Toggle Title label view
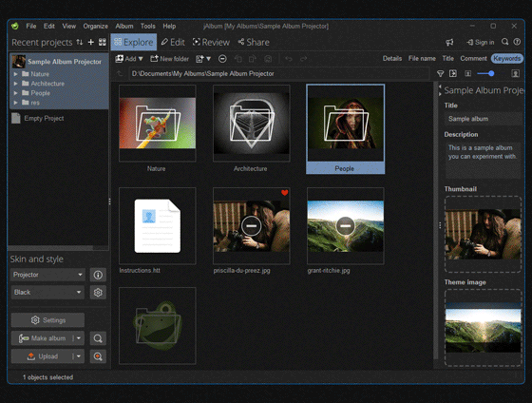 point(447,58)
